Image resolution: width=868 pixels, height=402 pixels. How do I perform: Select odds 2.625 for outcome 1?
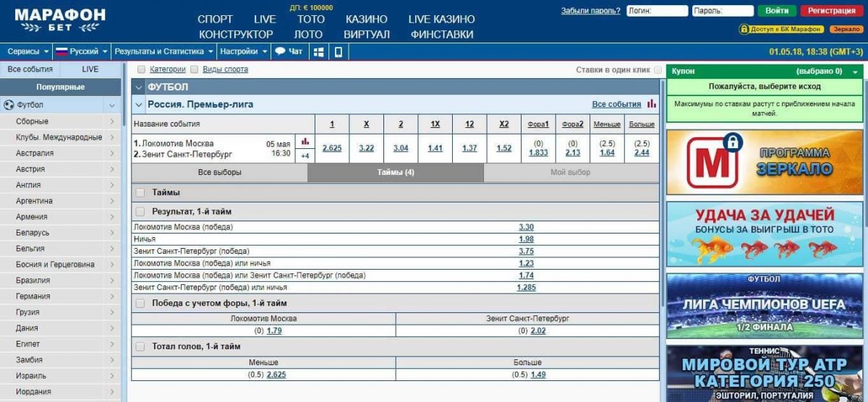tap(332, 148)
